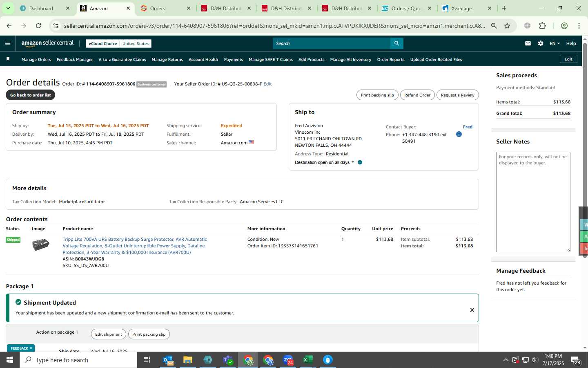Click Edit shipment button

point(109,334)
